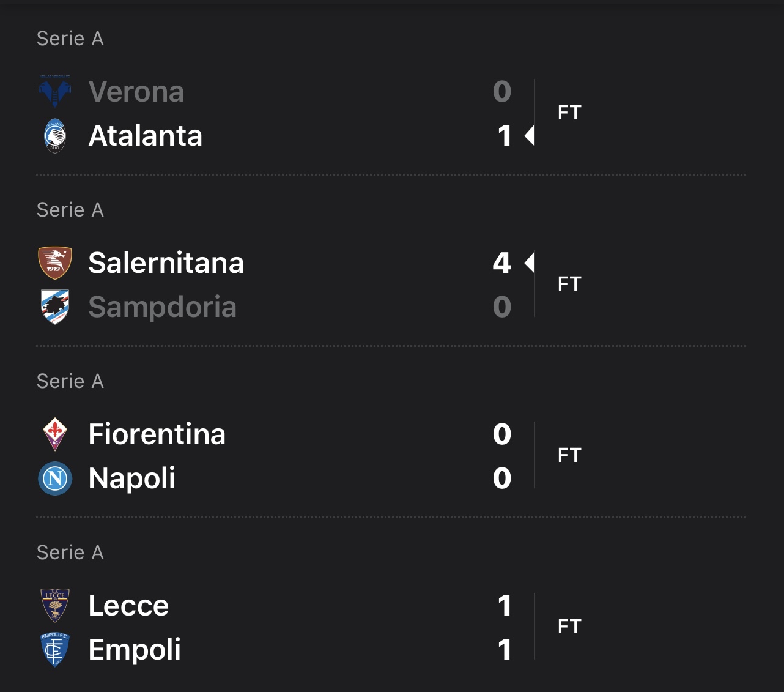Click the Empoli team name
784x692 pixels.
pos(135,650)
